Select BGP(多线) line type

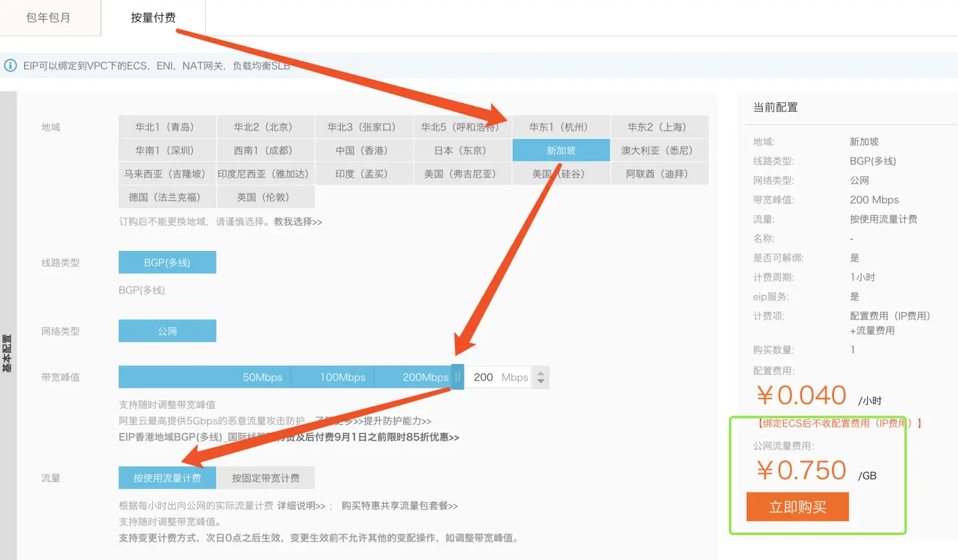(x=167, y=262)
